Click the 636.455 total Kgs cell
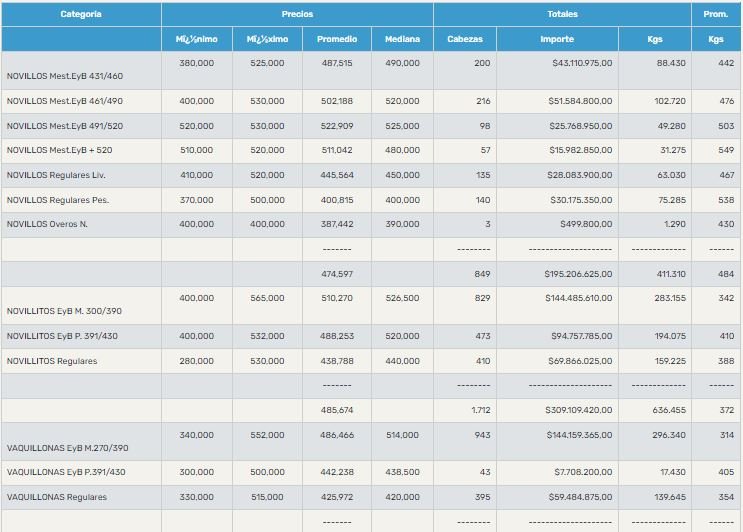This screenshot has width=743, height=532. 665,410
